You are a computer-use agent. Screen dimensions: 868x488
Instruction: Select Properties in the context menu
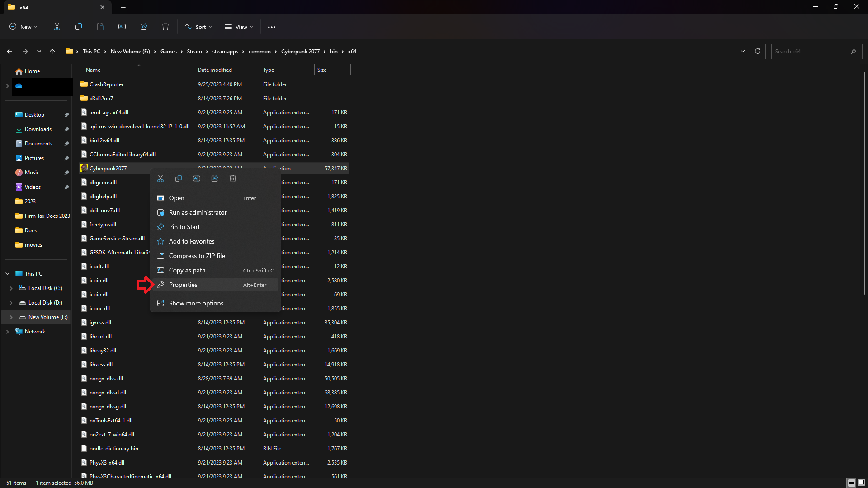(183, 285)
